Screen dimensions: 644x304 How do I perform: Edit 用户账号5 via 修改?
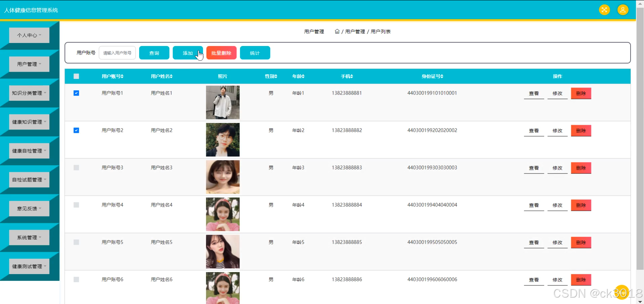pos(557,242)
